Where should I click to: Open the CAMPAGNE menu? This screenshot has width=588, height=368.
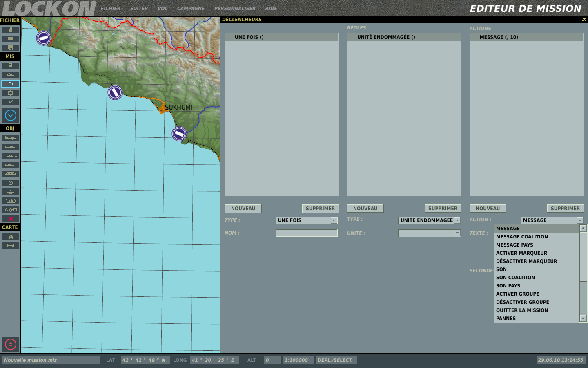point(191,9)
